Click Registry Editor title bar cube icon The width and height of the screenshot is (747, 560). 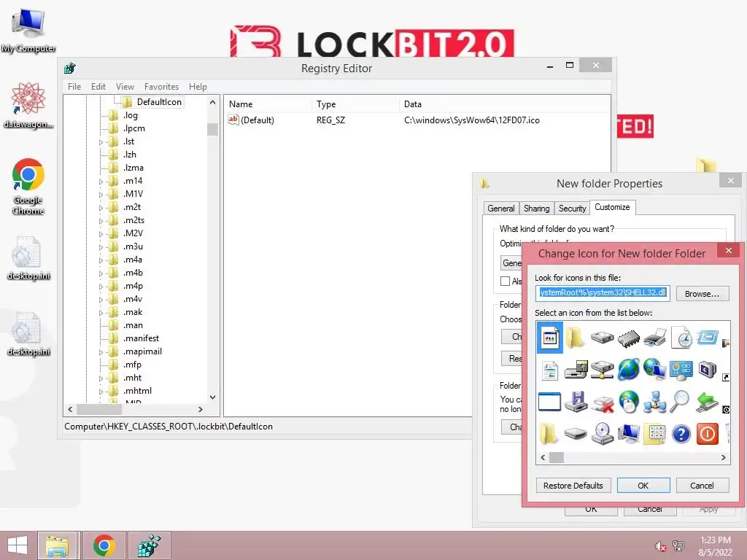point(70,68)
